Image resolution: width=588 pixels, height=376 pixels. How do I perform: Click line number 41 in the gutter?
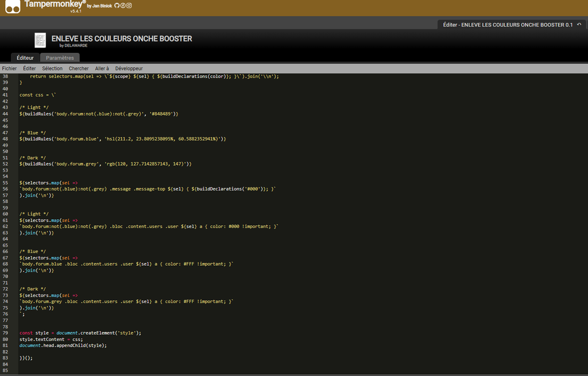point(5,95)
